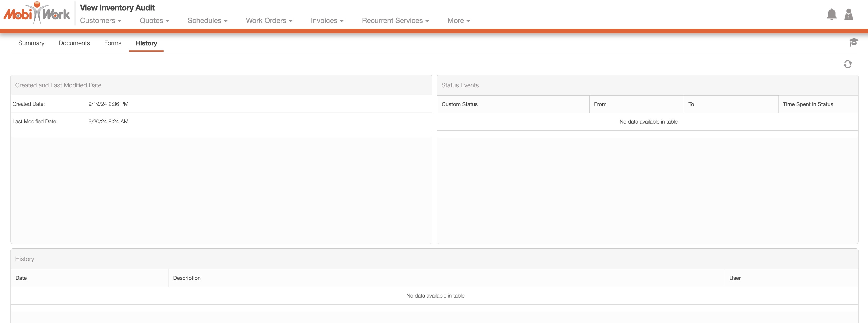Sort by Custom Status column header
This screenshot has height=323, width=868.
coord(459,104)
